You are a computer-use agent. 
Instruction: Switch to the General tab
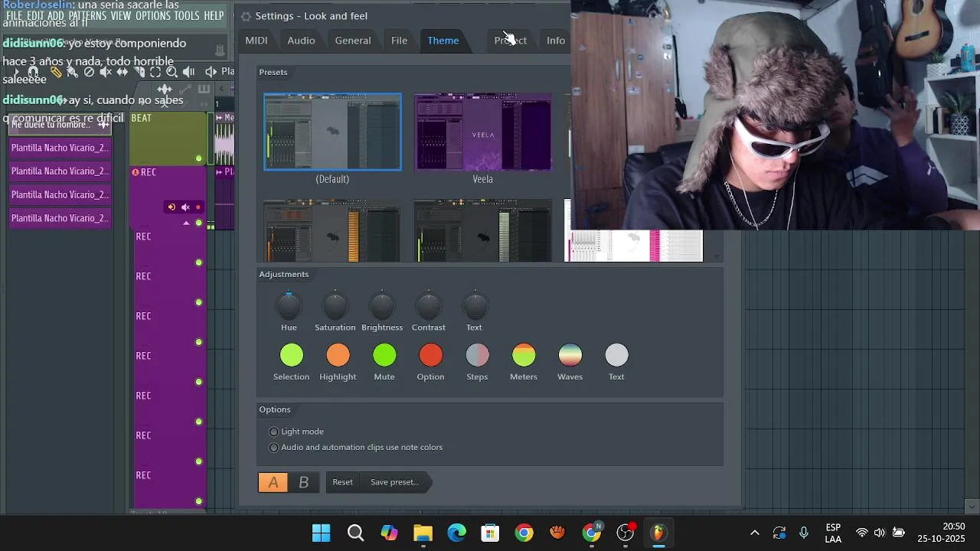click(353, 41)
